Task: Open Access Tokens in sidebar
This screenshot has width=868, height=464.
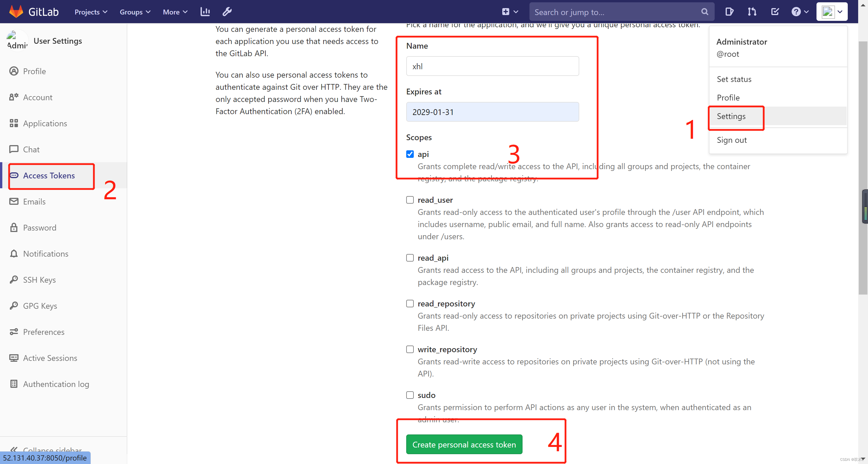Action: (x=49, y=175)
